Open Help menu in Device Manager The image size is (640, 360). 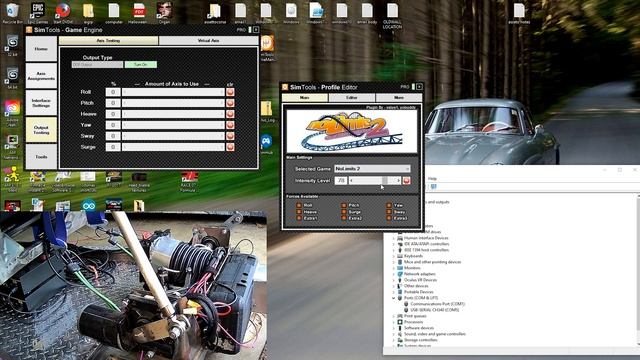432,178
